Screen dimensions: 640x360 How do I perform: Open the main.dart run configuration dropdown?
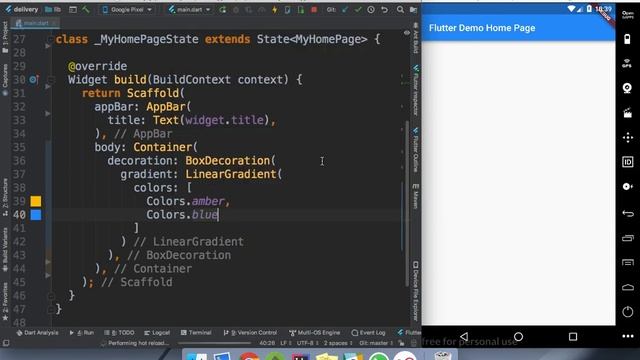(190, 9)
